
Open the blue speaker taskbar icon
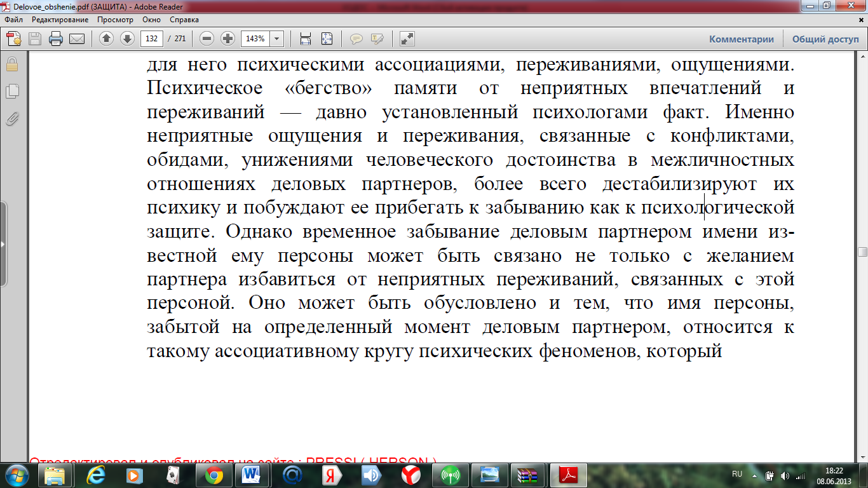(370, 475)
